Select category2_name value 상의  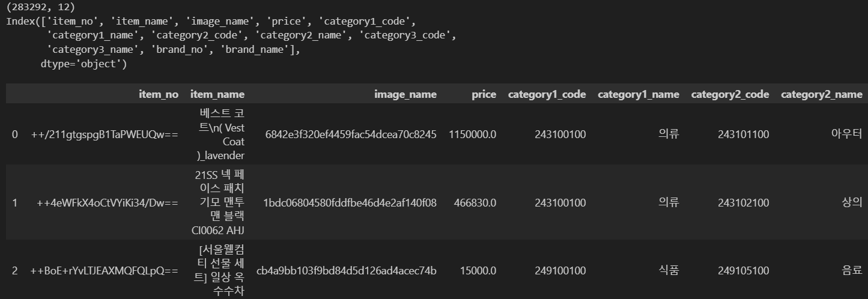(x=852, y=203)
